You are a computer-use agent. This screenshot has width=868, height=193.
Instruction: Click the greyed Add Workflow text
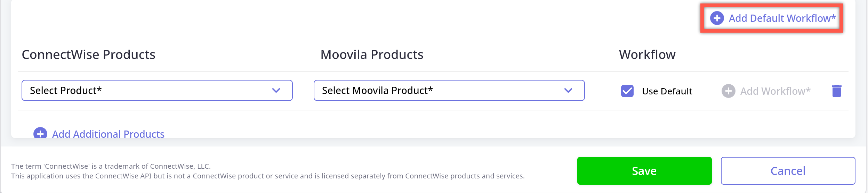775,91
